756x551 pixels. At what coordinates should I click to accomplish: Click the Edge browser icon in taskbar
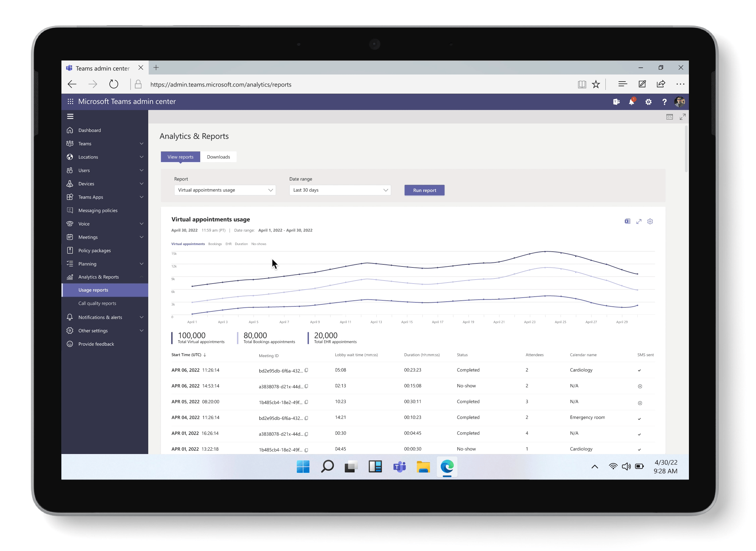(x=447, y=467)
